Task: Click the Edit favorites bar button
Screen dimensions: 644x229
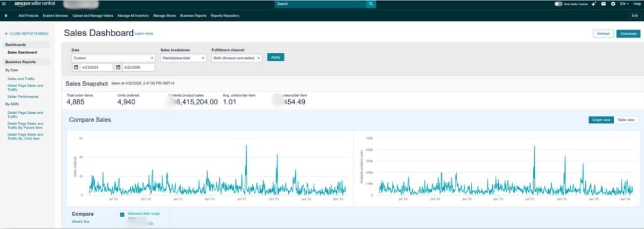Action: 635,15
